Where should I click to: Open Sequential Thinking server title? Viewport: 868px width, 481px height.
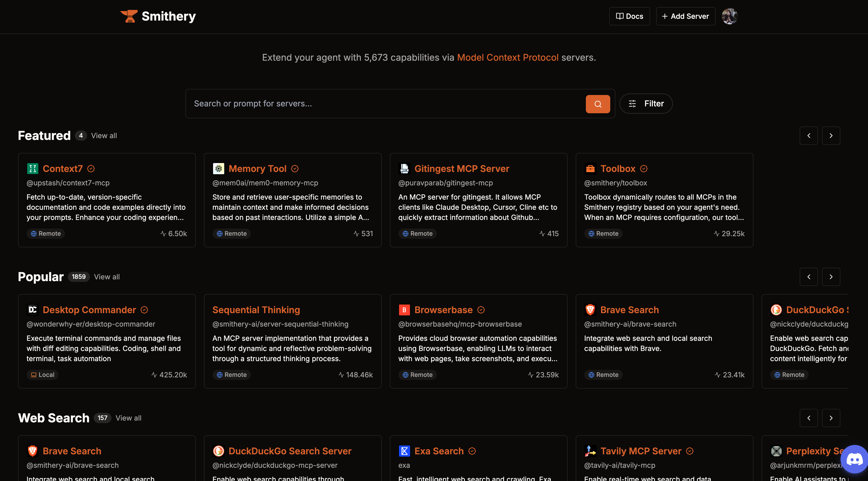pyautogui.click(x=256, y=310)
